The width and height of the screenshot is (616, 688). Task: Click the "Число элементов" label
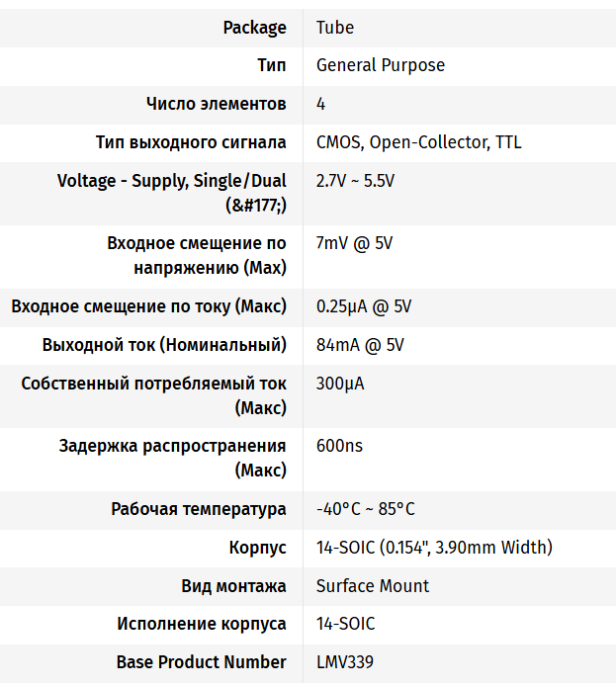[x=217, y=104]
